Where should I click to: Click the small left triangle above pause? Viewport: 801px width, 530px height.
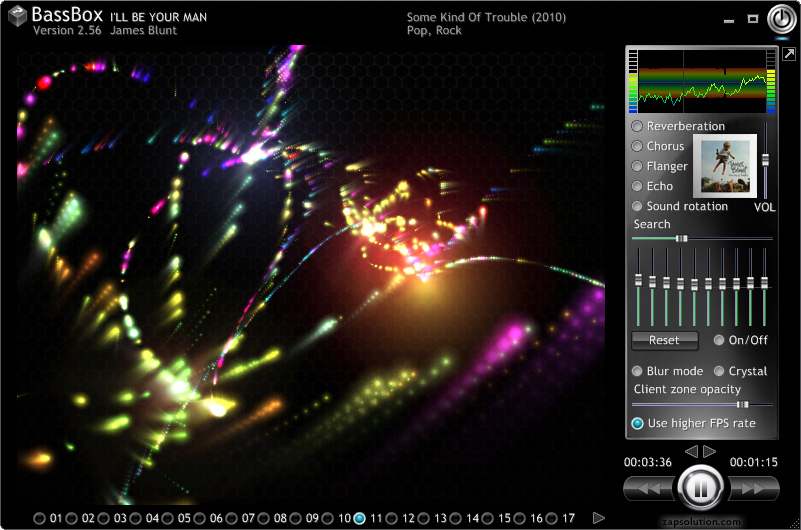pyautogui.click(x=692, y=451)
